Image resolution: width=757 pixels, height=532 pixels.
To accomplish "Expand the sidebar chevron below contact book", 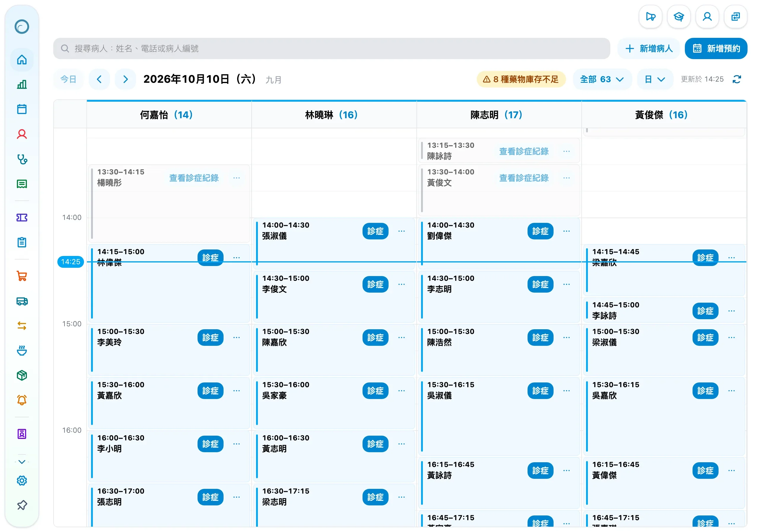I will click(22, 462).
